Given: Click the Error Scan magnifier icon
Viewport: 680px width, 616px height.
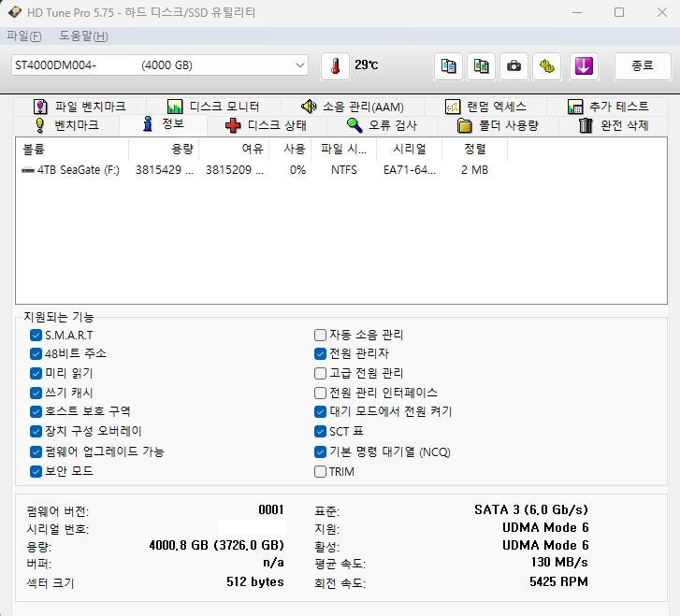Looking at the screenshot, I should [354, 125].
